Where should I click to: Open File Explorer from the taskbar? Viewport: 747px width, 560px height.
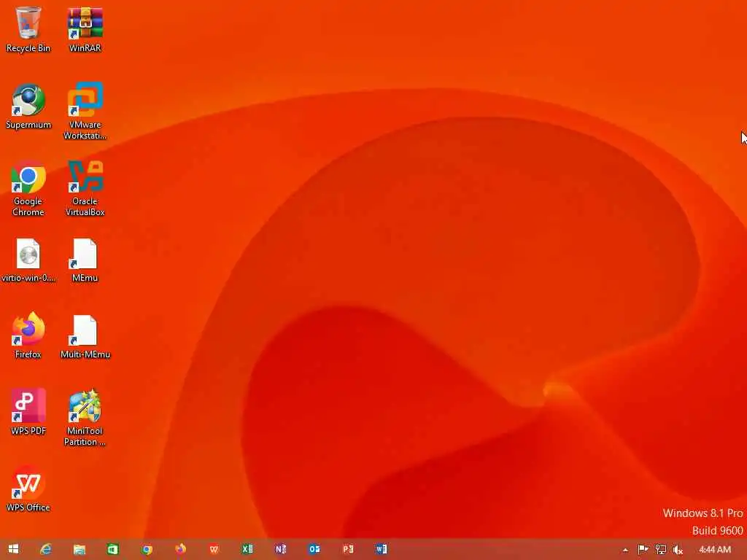[79, 549]
